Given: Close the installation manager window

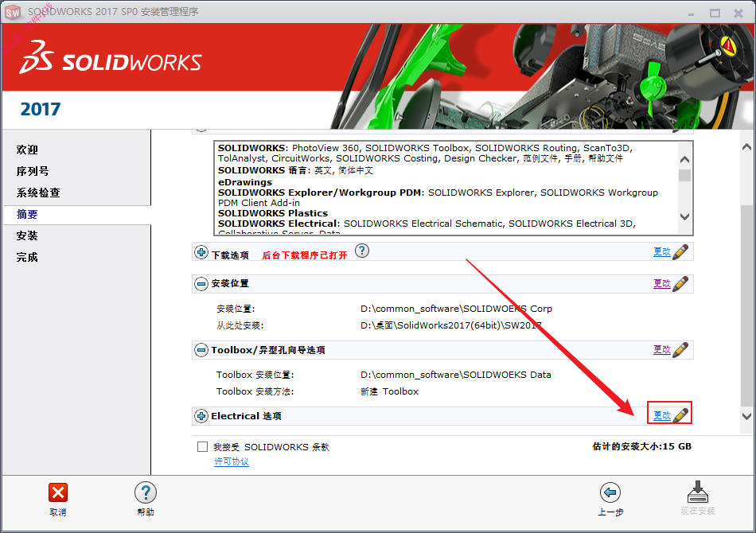Looking at the screenshot, I should [738, 14].
